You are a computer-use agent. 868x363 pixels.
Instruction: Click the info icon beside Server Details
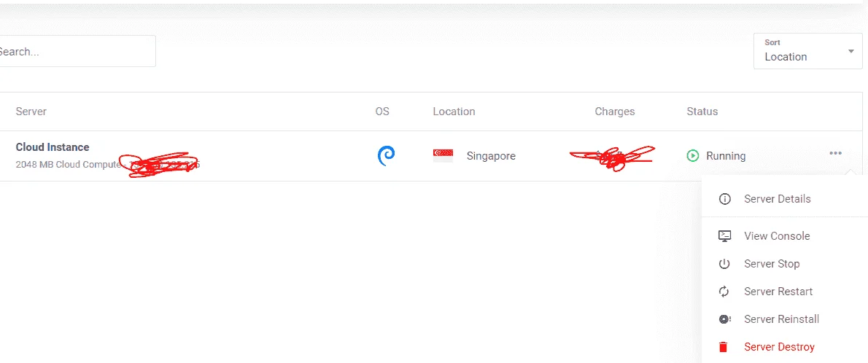tap(724, 199)
